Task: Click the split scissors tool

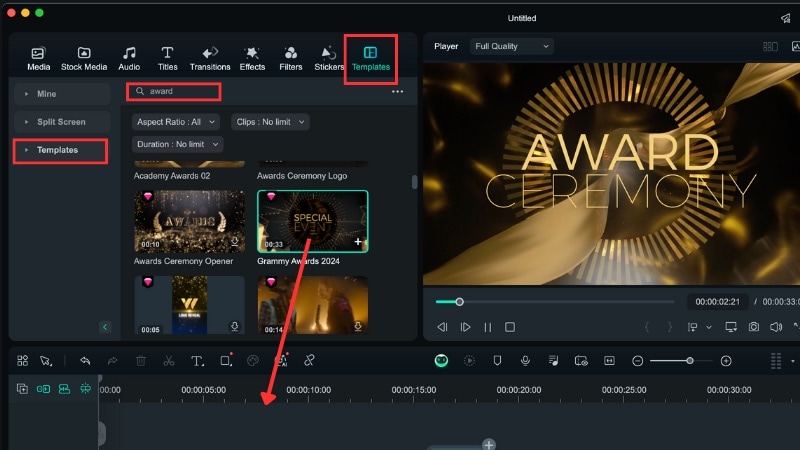Action: (168, 361)
